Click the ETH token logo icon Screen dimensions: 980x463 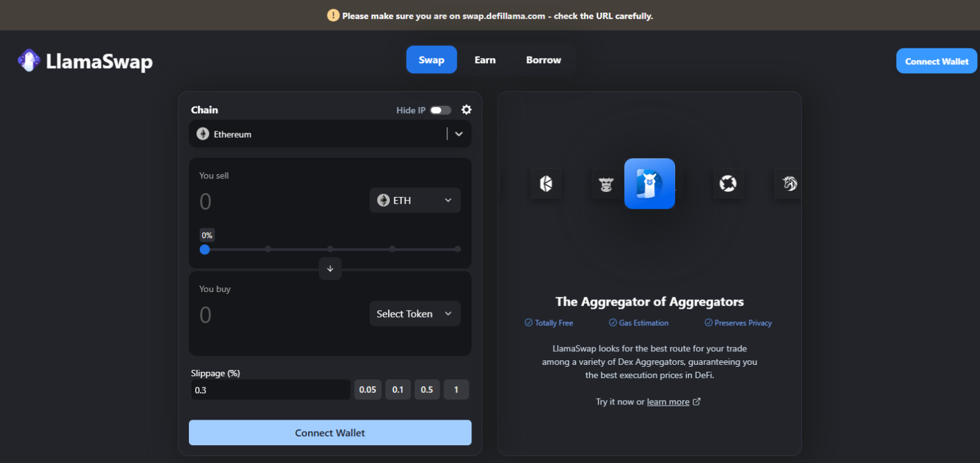click(383, 200)
